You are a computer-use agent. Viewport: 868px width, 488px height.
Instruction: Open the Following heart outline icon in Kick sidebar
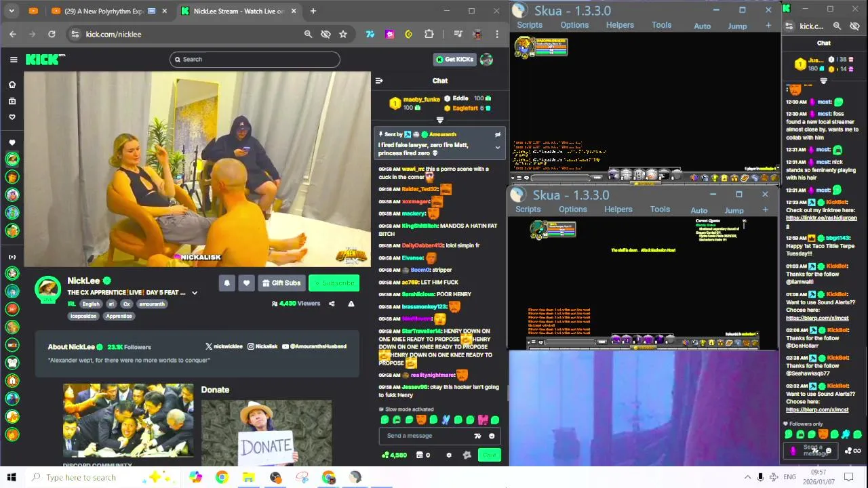[x=12, y=117]
